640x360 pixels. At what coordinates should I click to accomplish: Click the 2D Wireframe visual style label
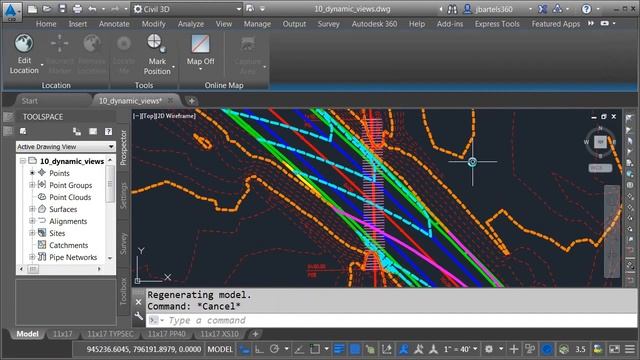coord(176,116)
